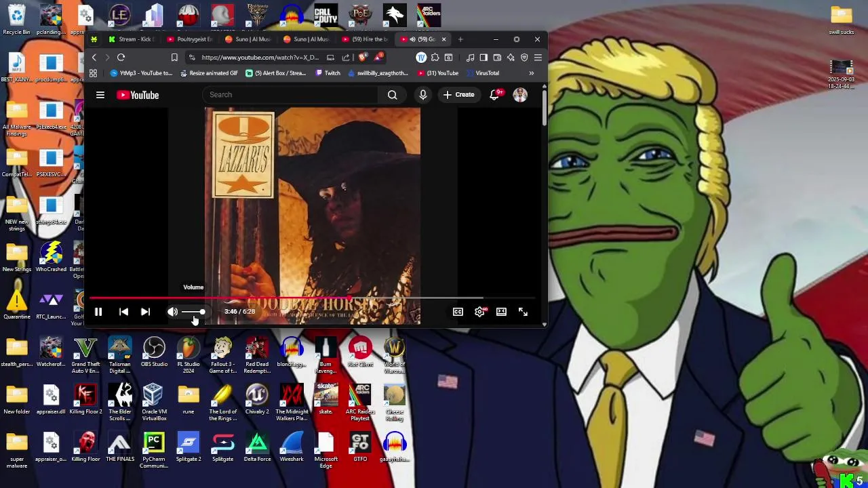Open the share icon in address bar
The image size is (868, 488).
coord(346,58)
